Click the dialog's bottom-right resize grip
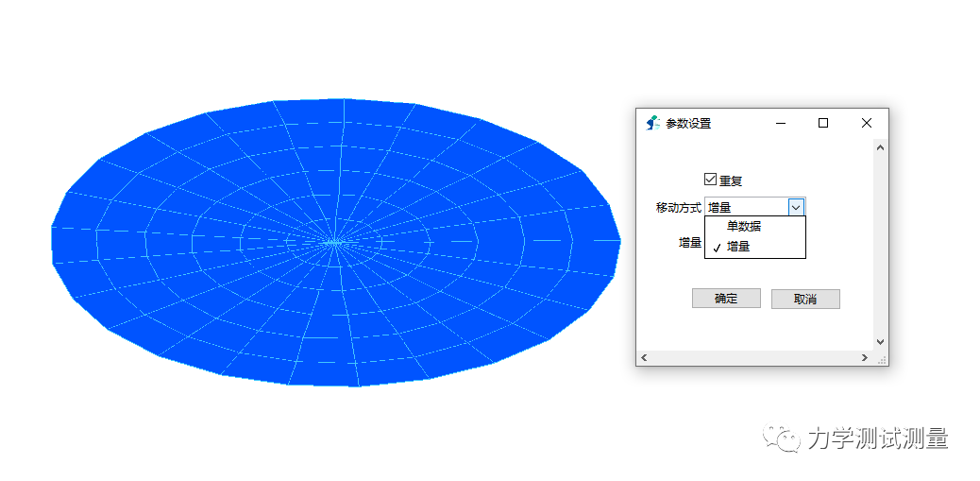The width and height of the screenshot is (980, 481). pyautogui.click(x=883, y=360)
